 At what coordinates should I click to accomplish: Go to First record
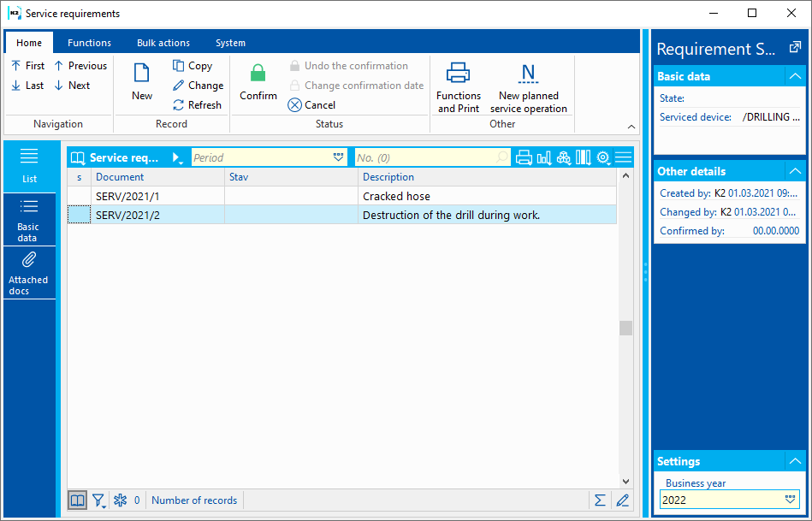tap(28, 66)
